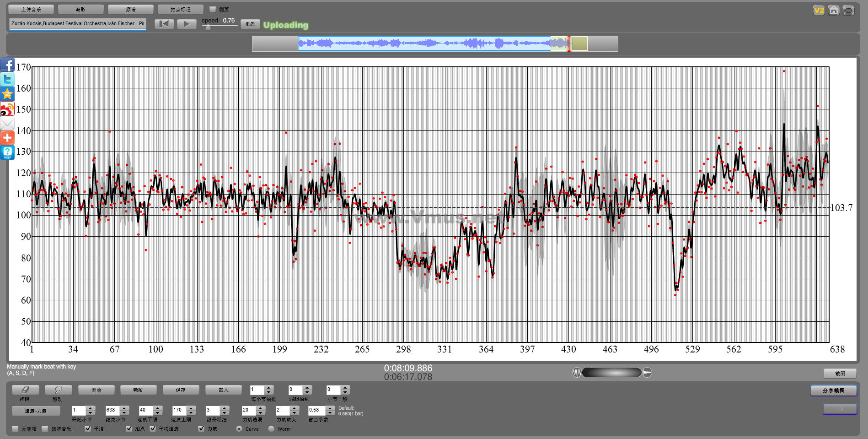This screenshot has width=868, height=439.
Task: Increase the 速度上限 value with up arrow
Action: pos(191,408)
